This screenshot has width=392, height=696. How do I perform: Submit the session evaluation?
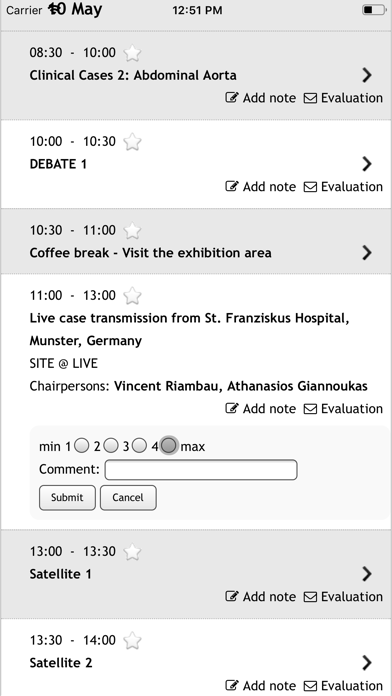(67, 498)
